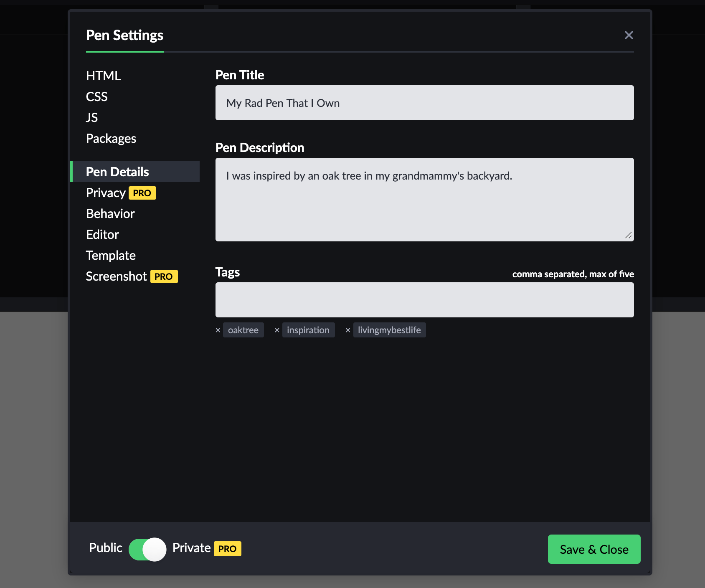Toggle the pen from Public to Private
This screenshot has width=705, height=588.
pyautogui.click(x=147, y=549)
